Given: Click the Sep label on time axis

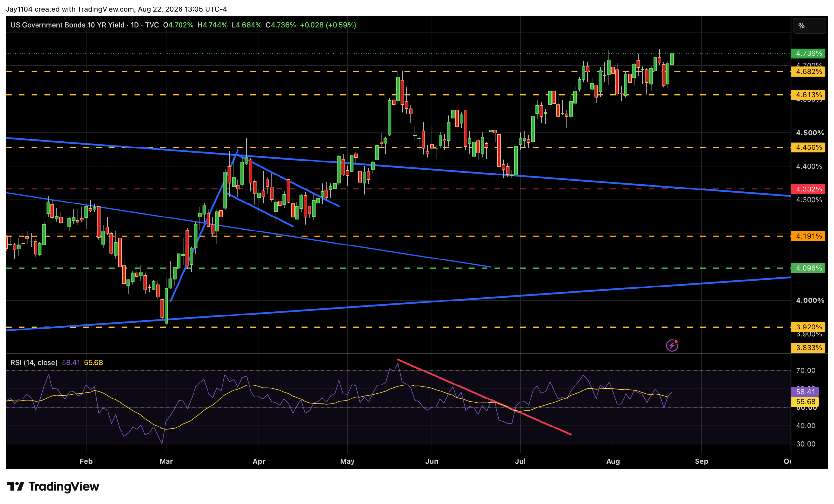Looking at the screenshot, I should [701, 461].
